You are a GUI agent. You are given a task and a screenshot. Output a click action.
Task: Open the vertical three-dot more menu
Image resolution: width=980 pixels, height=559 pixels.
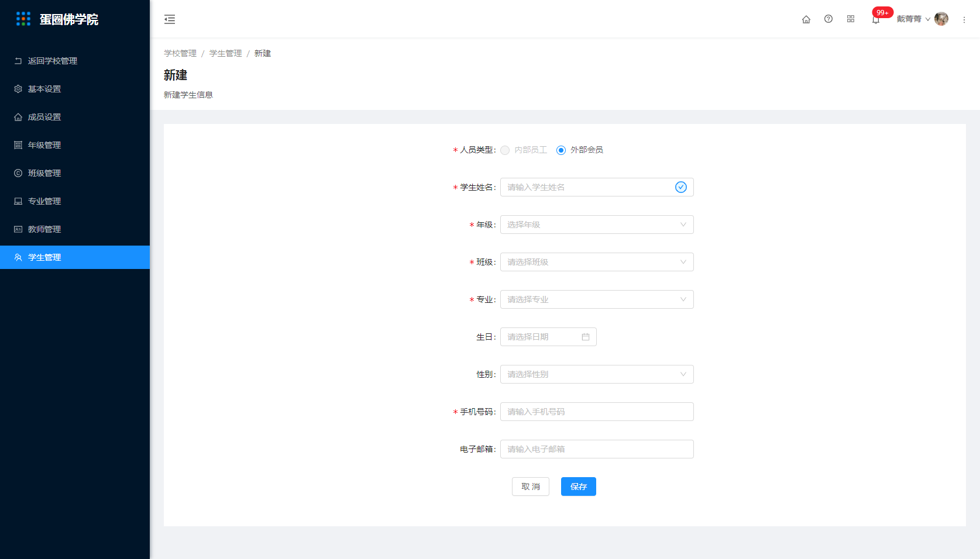point(964,19)
